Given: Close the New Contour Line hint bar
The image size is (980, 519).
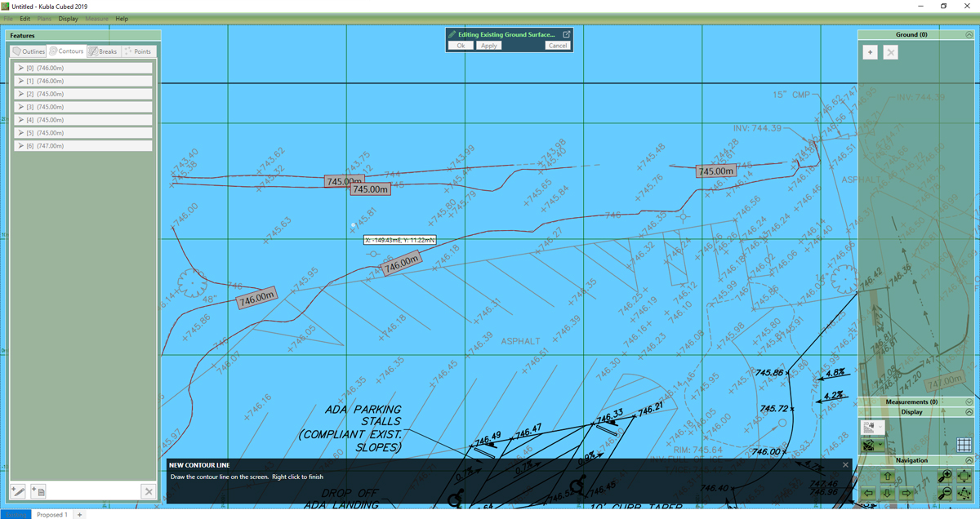Looking at the screenshot, I should click(x=845, y=464).
